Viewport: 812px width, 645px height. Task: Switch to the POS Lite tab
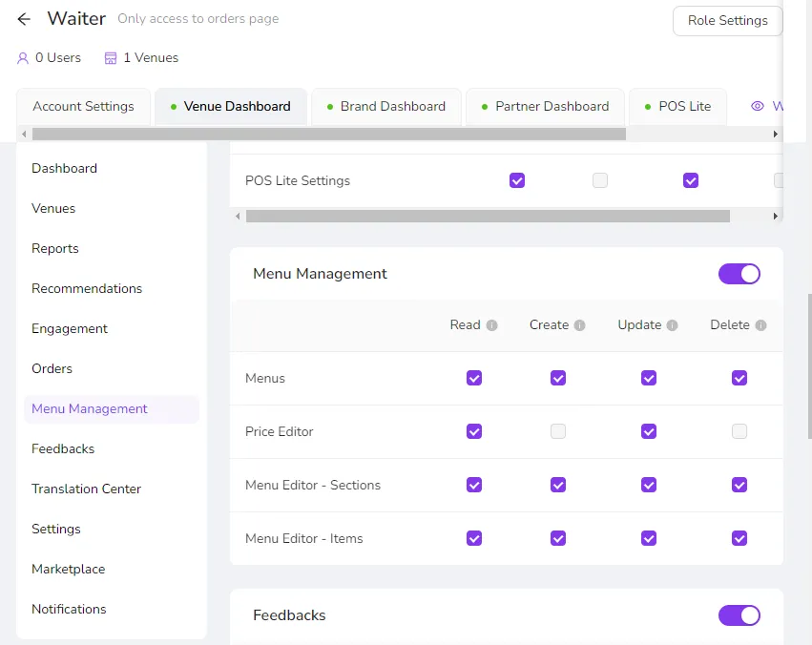(677, 107)
